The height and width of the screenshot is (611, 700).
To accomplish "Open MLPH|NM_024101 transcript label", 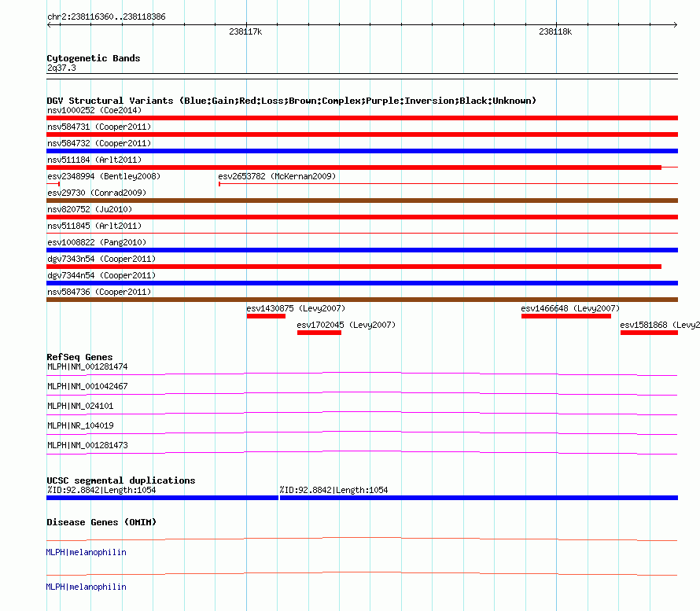I will (80, 406).
